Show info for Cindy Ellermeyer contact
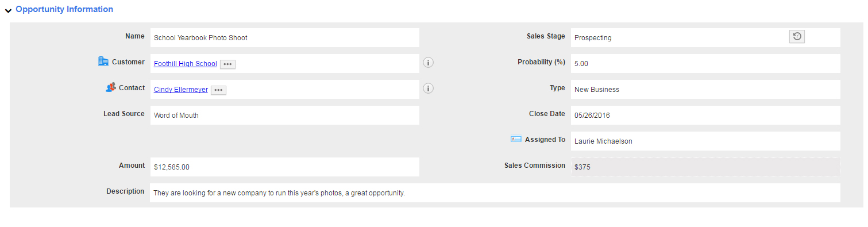The width and height of the screenshot is (868, 227). pyautogui.click(x=428, y=89)
